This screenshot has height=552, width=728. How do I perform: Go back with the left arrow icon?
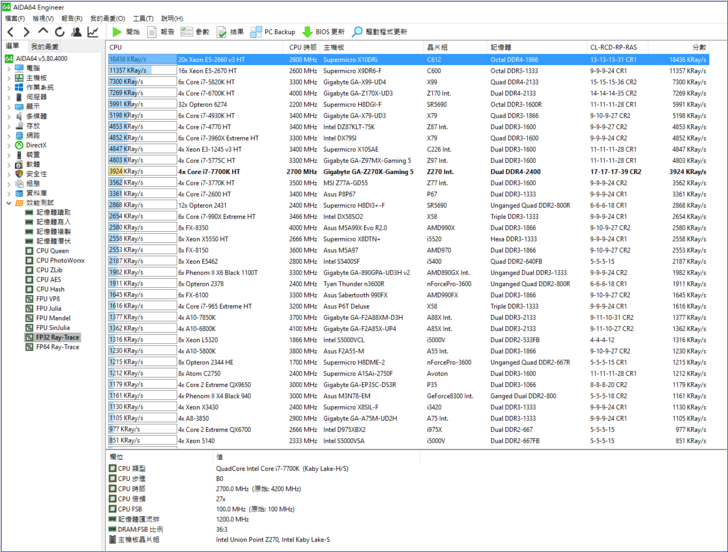point(10,32)
